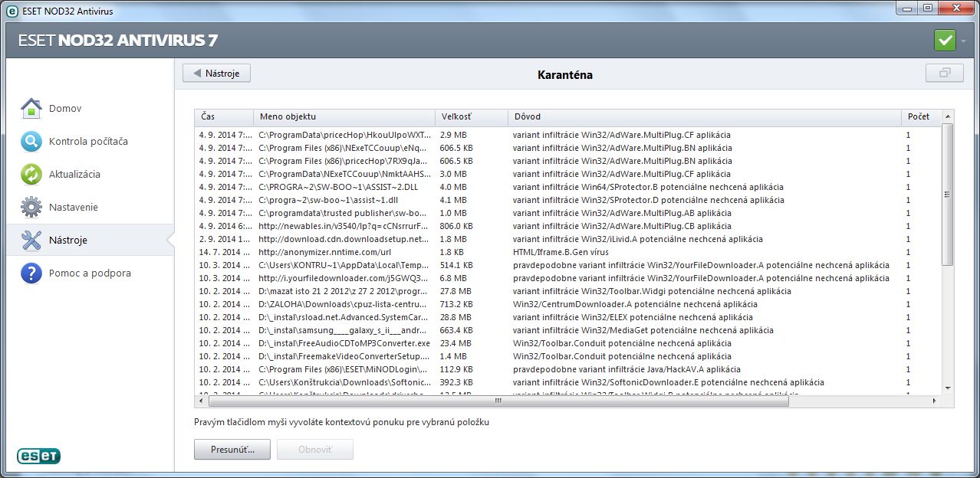Screen dimensions: 980x478
Task: Click the horizontal scroll right arrow
Action: coord(934,401)
